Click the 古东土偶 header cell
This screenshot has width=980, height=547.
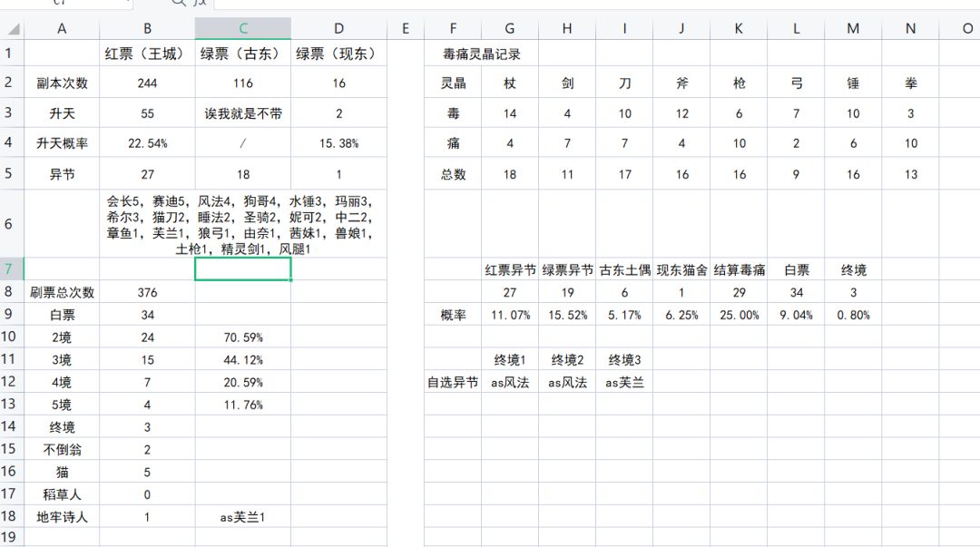[x=624, y=270]
